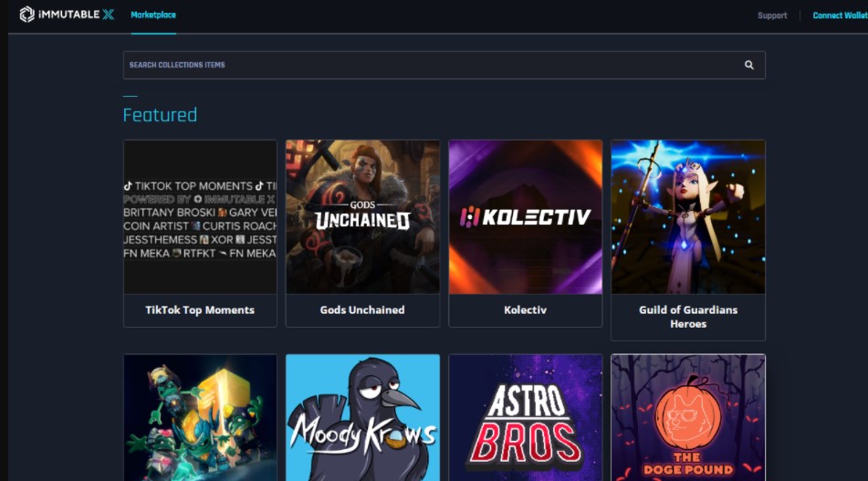Click Connect Wallet button

(840, 16)
